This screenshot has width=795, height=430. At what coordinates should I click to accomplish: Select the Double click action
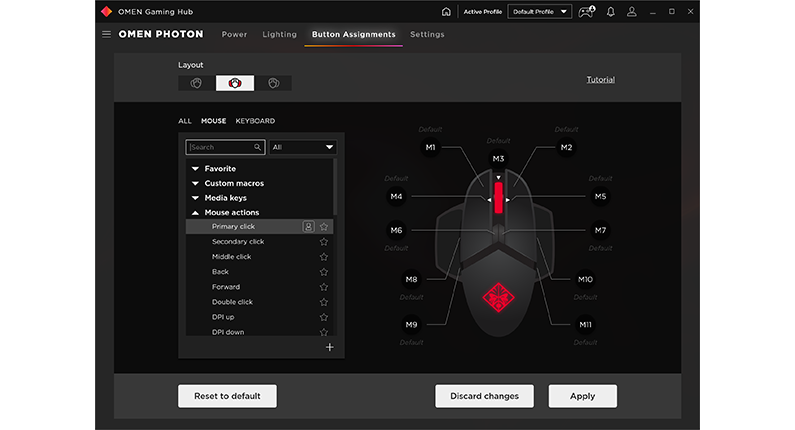click(260, 302)
